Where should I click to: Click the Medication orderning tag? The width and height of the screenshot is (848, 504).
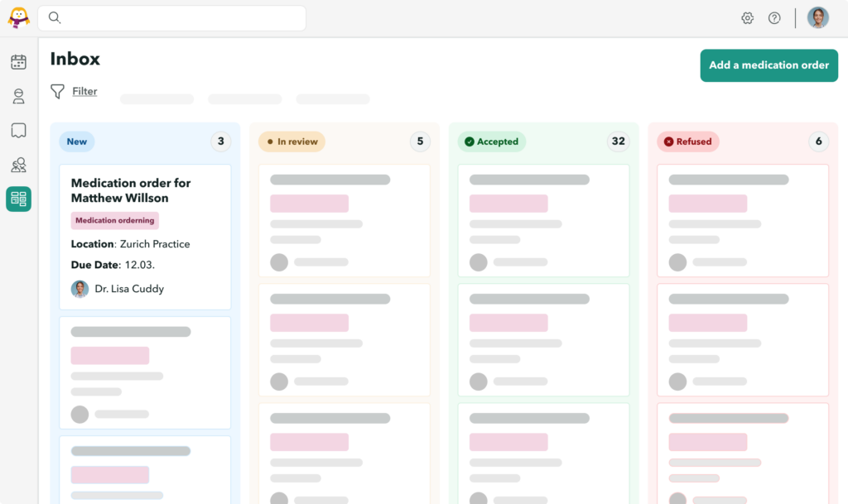pos(114,220)
